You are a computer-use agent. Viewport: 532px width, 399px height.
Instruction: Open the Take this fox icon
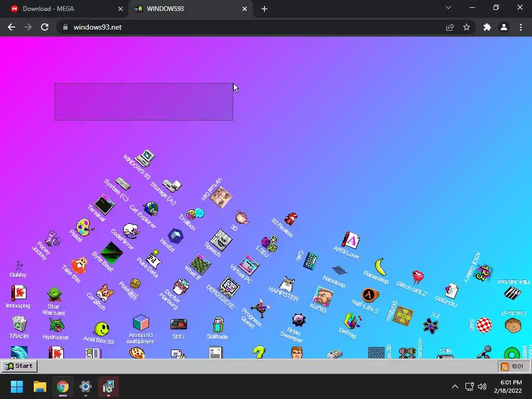pyautogui.click(x=79, y=265)
